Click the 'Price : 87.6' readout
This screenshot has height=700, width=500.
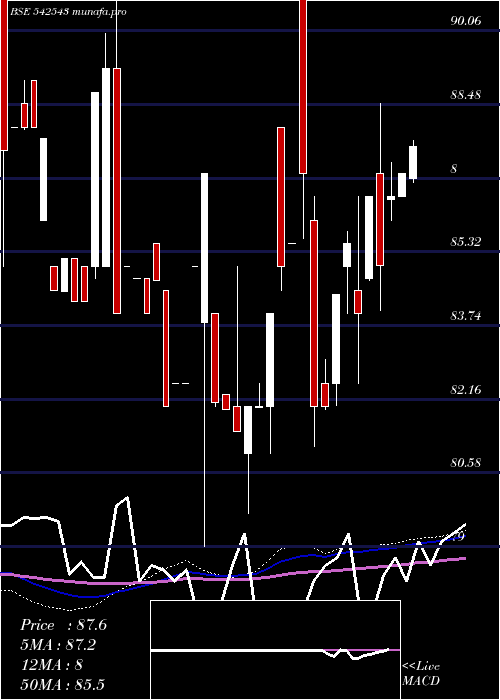pos(63,625)
